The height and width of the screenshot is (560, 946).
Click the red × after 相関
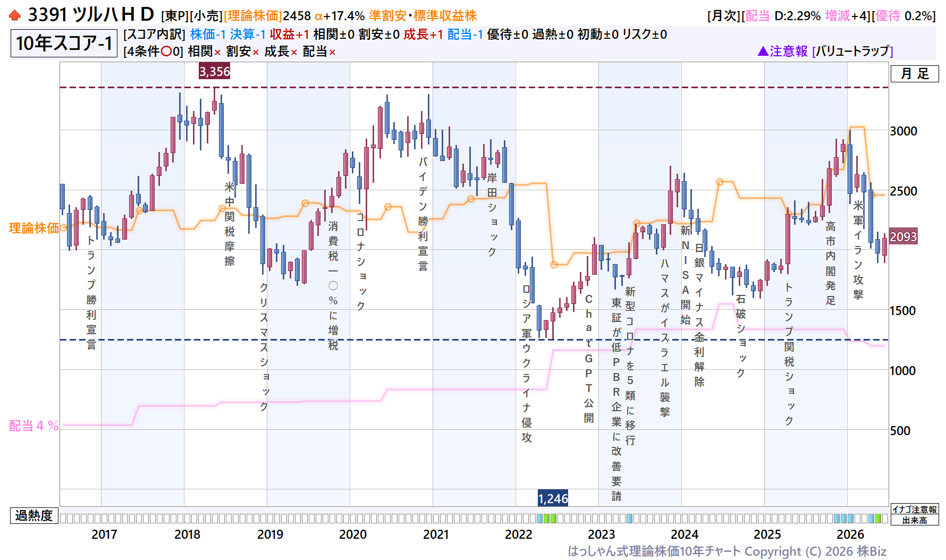tap(217, 52)
